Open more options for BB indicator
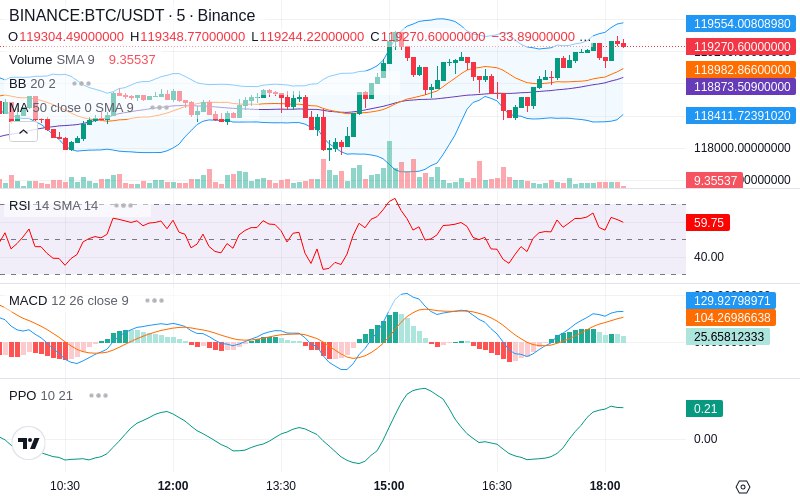This screenshot has width=800, height=500. [81, 83]
